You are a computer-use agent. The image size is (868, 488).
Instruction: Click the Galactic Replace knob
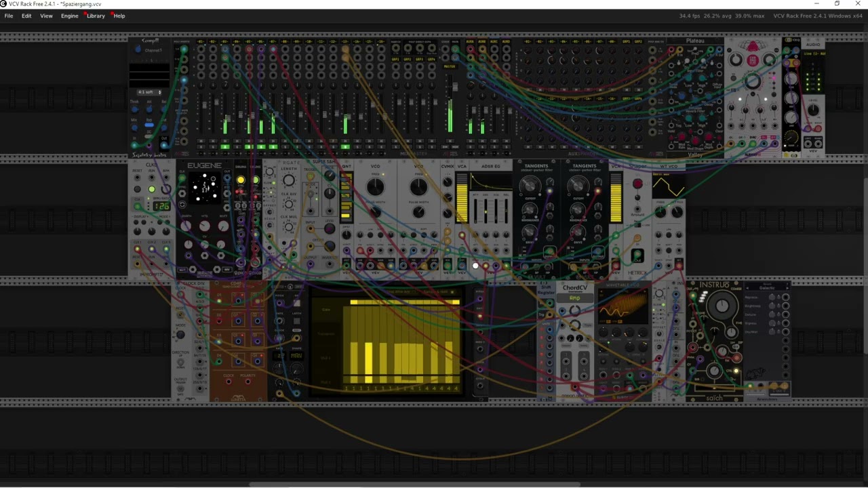(772, 297)
